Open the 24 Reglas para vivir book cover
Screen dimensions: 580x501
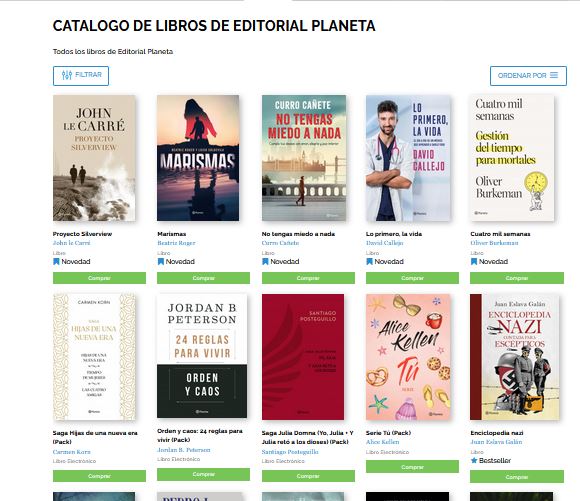click(x=202, y=356)
